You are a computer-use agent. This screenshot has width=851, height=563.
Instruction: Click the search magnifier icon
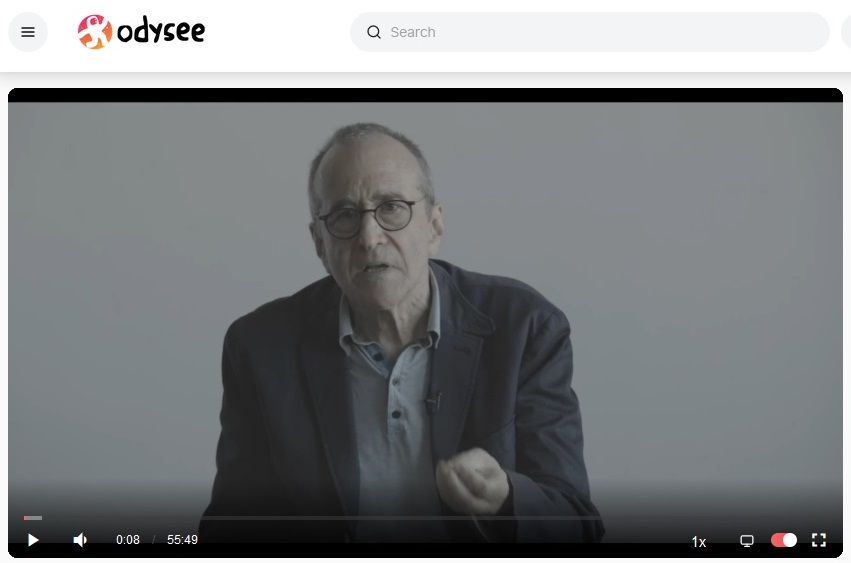(x=374, y=32)
